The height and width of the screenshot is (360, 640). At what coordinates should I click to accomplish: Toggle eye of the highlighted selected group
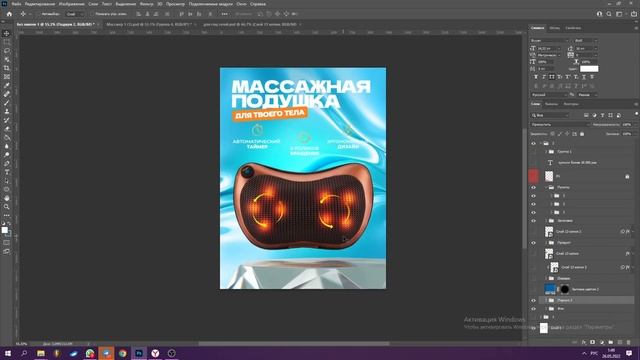[533, 300]
